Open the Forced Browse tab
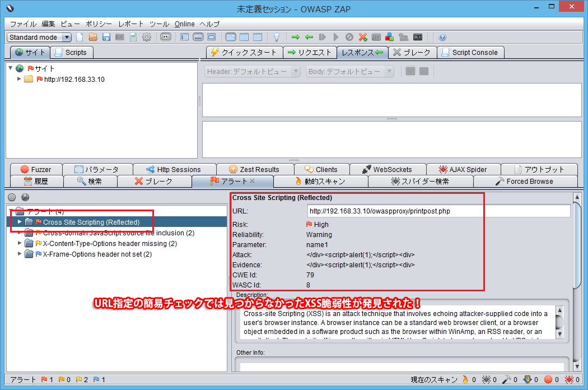 pos(525,182)
